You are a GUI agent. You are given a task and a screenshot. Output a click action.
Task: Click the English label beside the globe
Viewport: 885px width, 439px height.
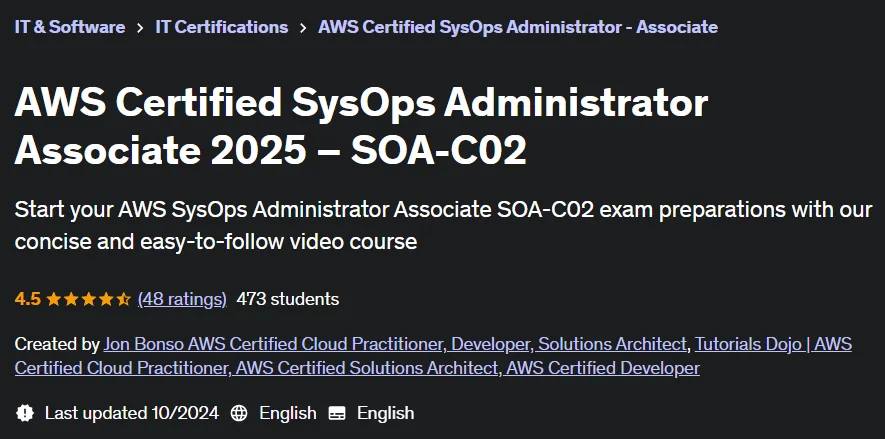tap(288, 413)
